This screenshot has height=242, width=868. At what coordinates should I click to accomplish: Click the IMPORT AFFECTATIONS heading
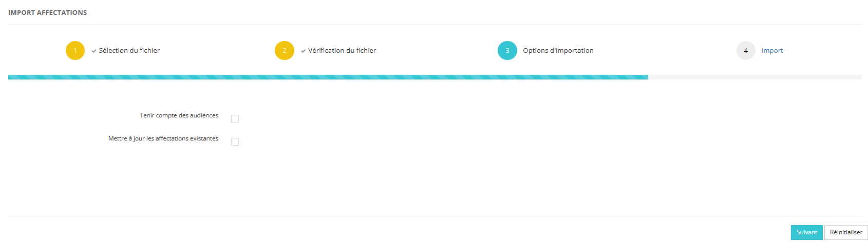47,12
